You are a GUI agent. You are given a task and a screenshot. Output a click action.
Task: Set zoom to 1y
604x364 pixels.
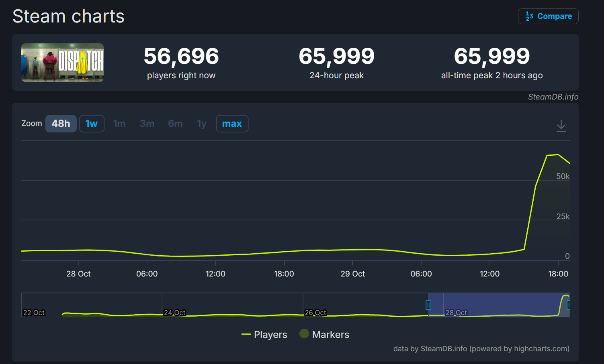pyautogui.click(x=202, y=124)
